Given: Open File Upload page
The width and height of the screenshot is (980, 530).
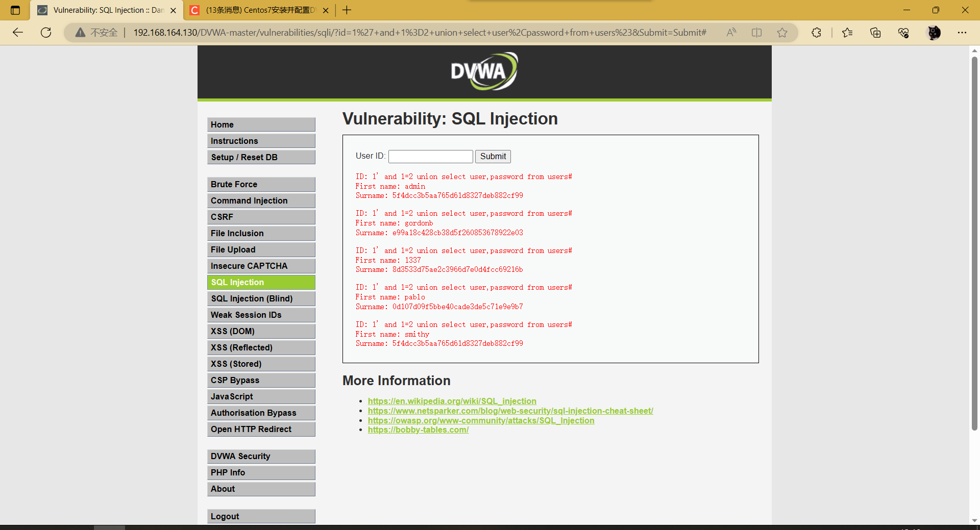Looking at the screenshot, I should (261, 249).
